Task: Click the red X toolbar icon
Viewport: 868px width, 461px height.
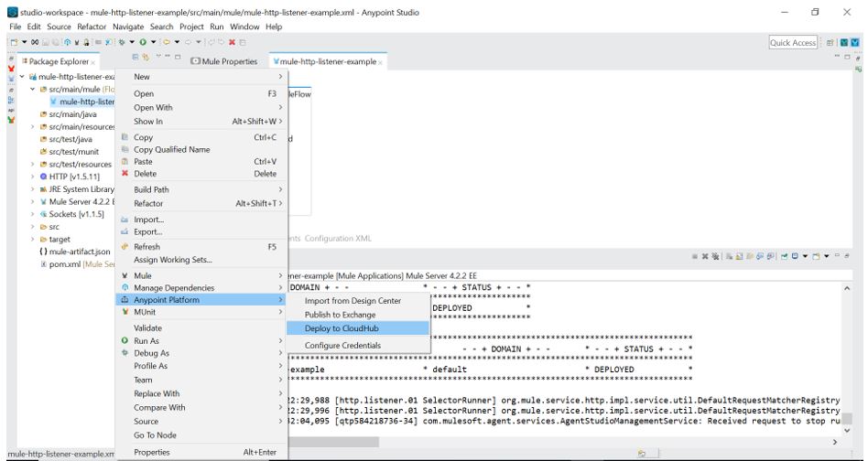Action: click(232, 42)
